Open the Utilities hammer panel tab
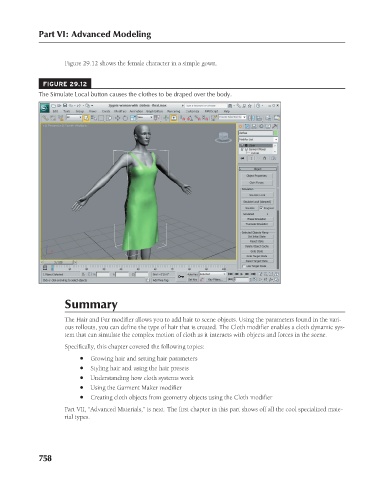 275,126
